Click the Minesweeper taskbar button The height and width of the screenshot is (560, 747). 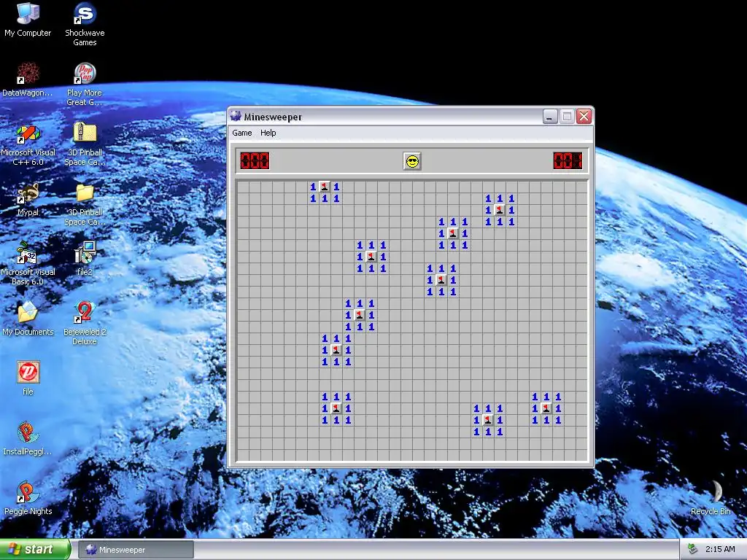(x=136, y=550)
